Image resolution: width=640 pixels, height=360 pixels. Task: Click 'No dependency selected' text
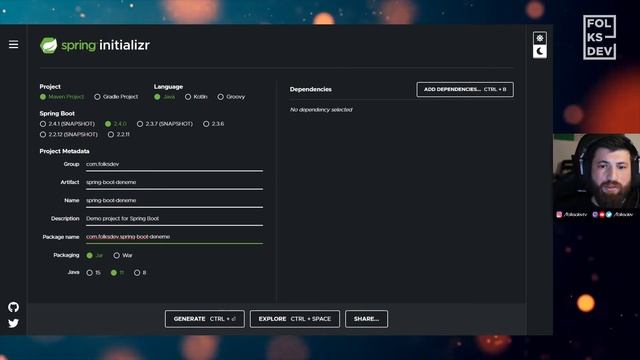coord(321,110)
